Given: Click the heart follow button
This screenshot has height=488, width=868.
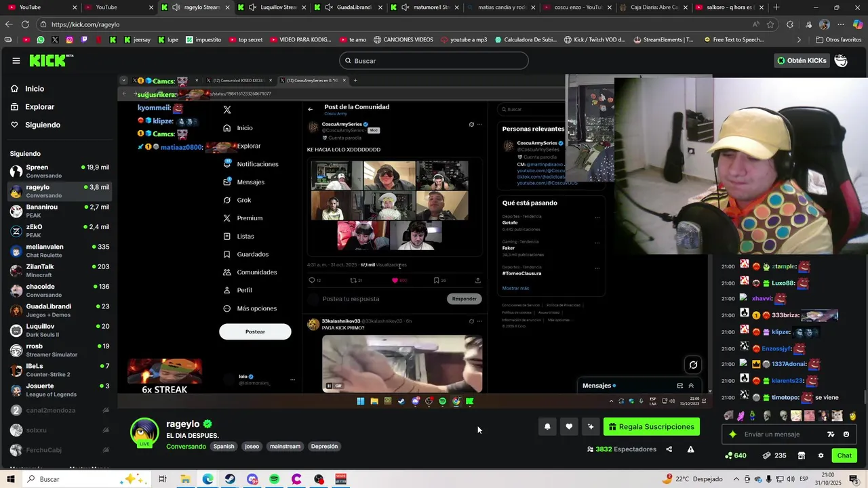Looking at the screenshot, I should pos(569,426).
